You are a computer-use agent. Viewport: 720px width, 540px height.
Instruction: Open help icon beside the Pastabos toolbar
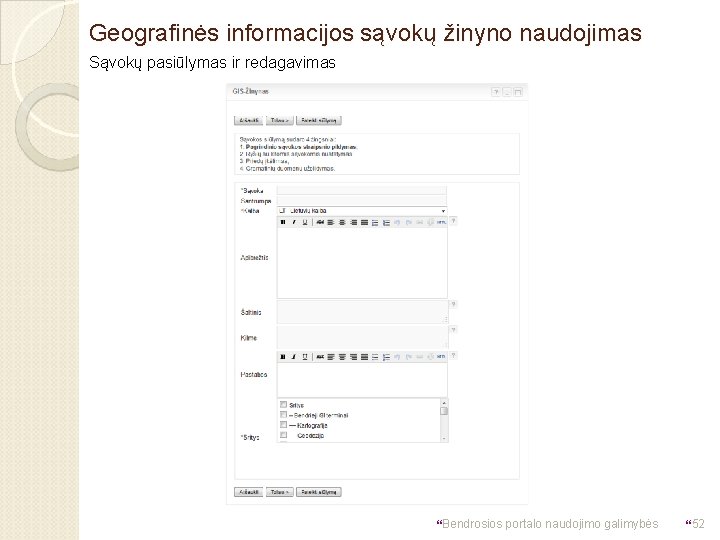coord(453,356)
